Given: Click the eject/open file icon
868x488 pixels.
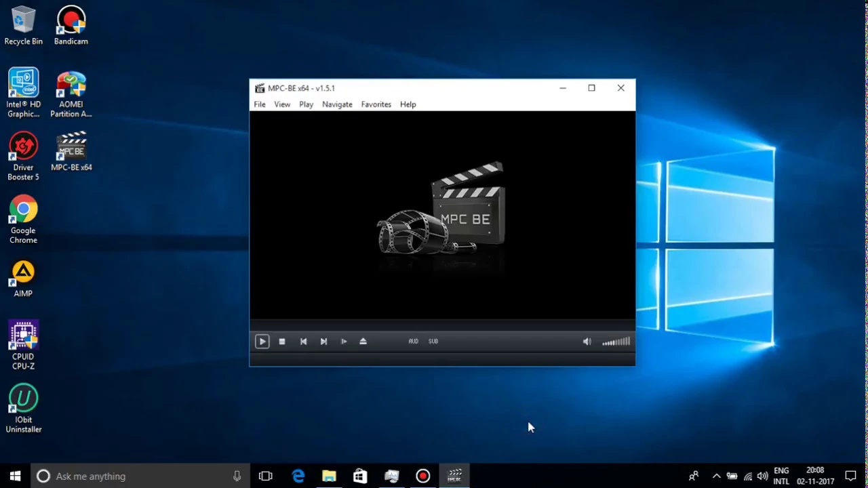Looking at the screenshot, I should coord(363,342).
